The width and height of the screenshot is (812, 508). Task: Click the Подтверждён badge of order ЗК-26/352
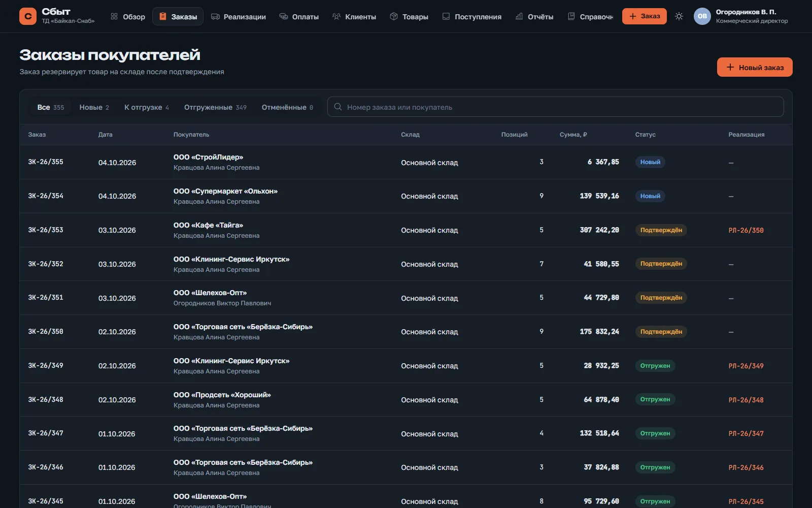click(x=661, y=264)
